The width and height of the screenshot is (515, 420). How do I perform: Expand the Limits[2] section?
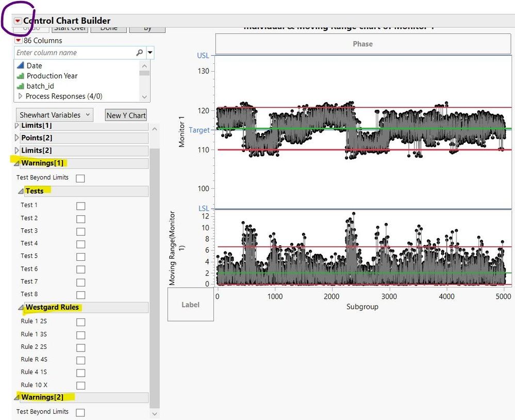pyautogui.click(x=17, y=150)
